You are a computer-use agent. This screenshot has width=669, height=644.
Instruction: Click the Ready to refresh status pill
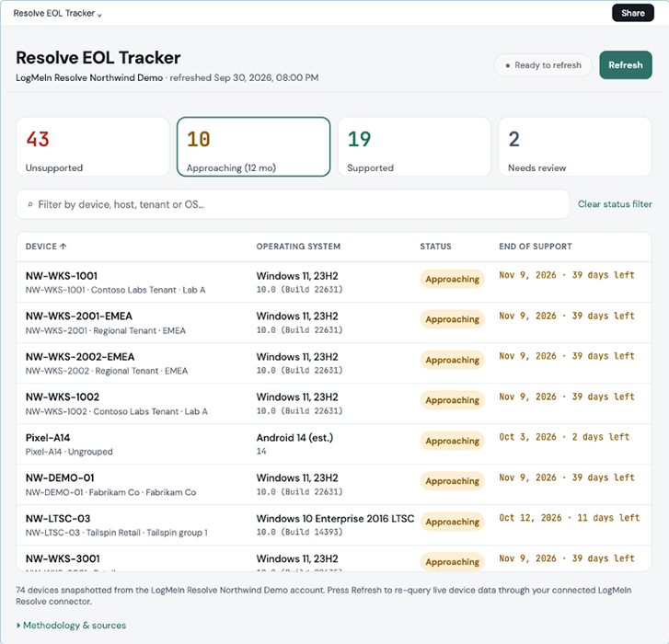(x=543, y=65)
